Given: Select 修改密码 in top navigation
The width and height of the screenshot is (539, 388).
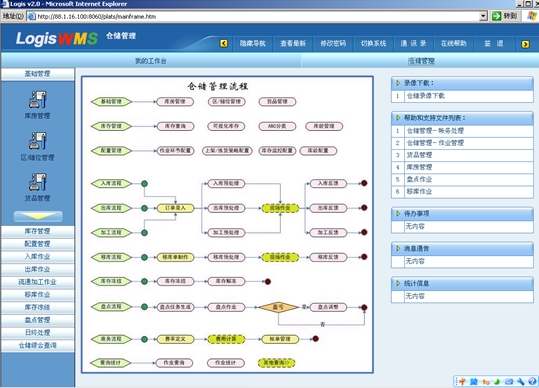Looking at the screenshot, I should pos(333,43).
